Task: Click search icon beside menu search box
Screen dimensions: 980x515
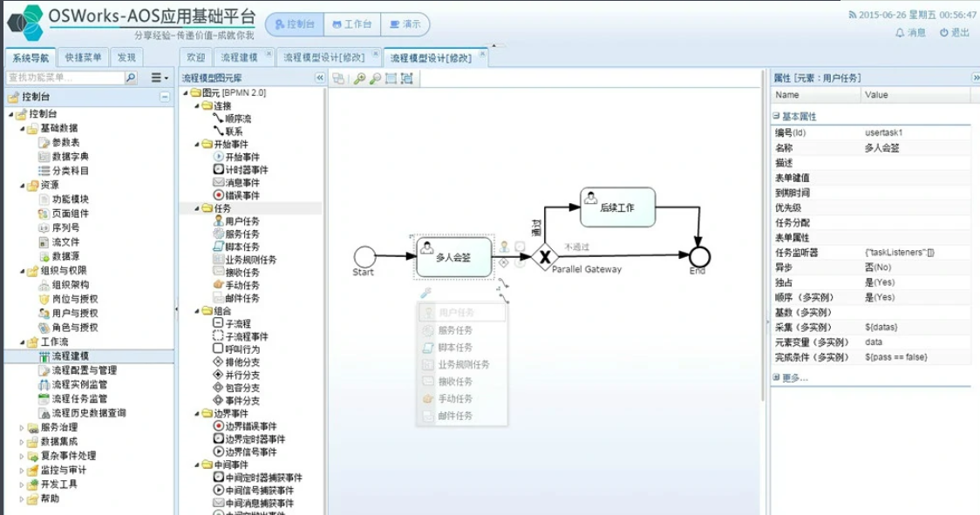Action: point(131,78)
